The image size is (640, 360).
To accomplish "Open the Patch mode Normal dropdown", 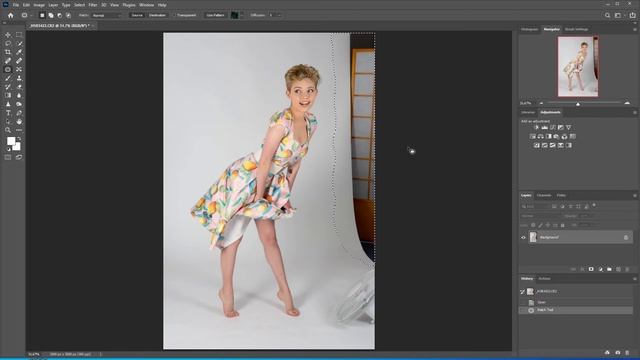I will coord(107,15).
